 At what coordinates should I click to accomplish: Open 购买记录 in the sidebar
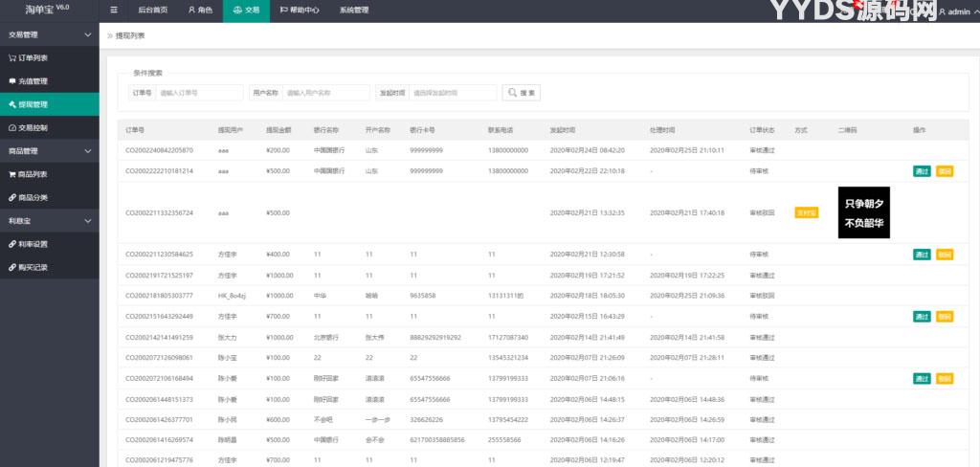click(x=33, y=267)
